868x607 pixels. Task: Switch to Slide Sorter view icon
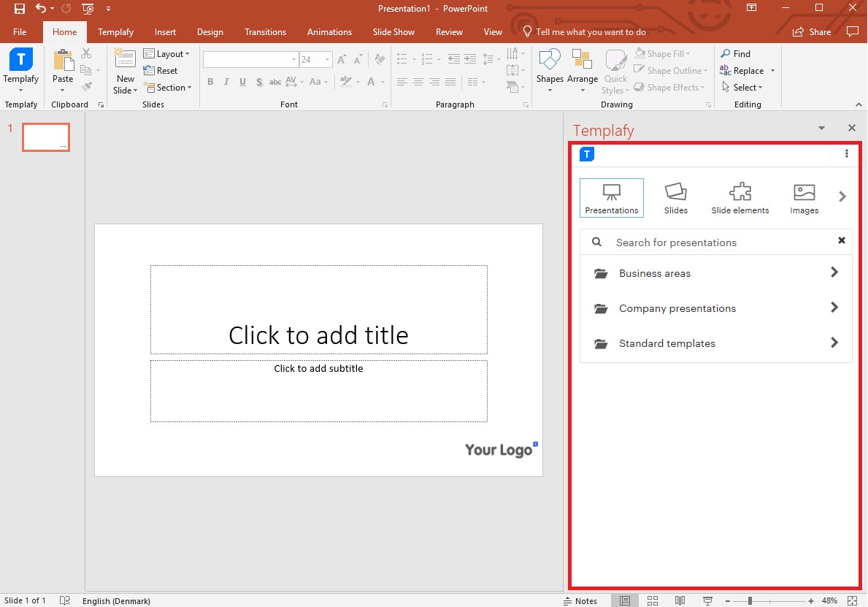[653, 601]
